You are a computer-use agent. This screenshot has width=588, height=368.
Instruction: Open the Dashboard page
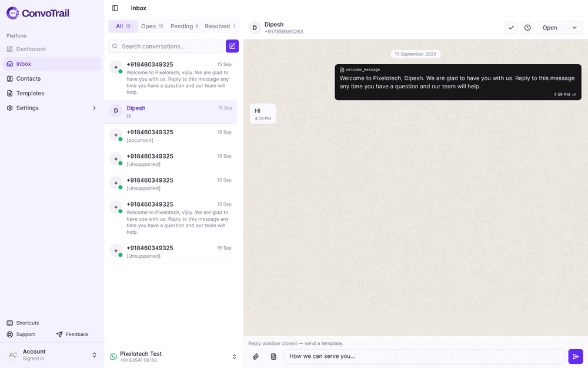pos(52,49)
